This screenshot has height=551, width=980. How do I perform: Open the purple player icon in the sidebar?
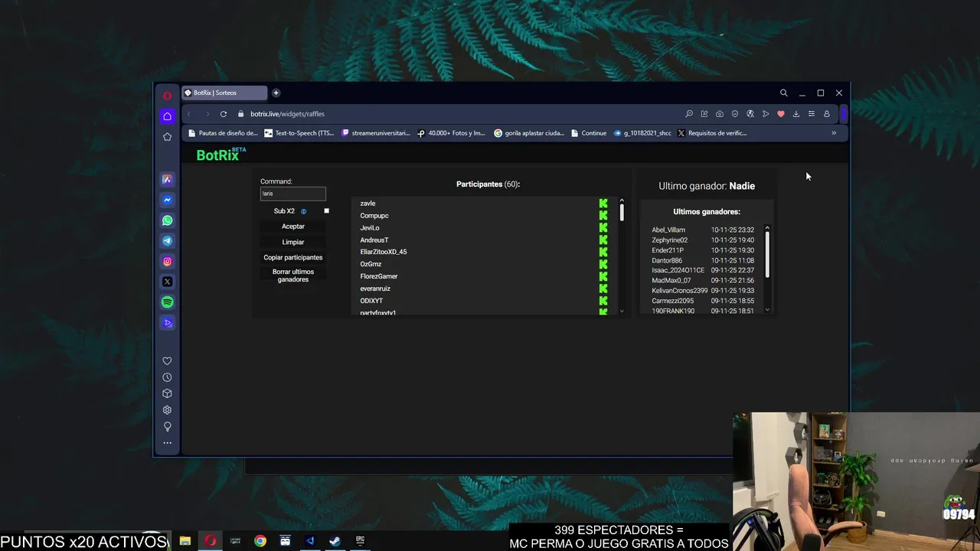pos(167,323)
